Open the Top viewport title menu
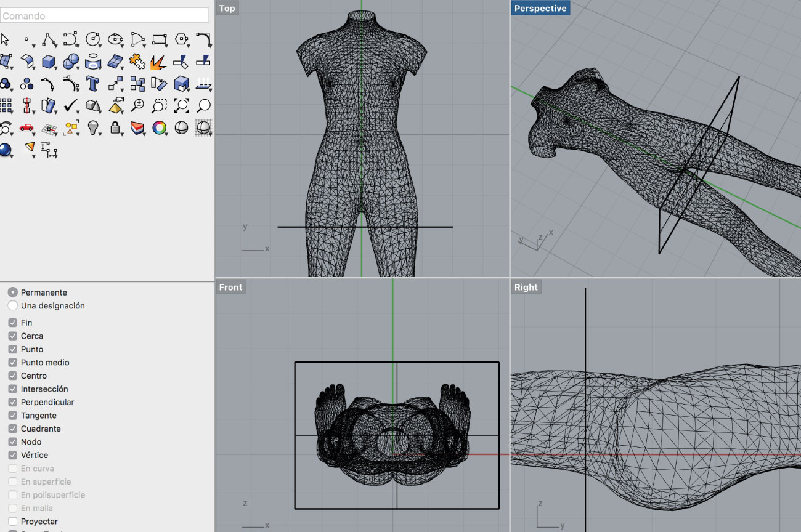 [x=227, y=8]
